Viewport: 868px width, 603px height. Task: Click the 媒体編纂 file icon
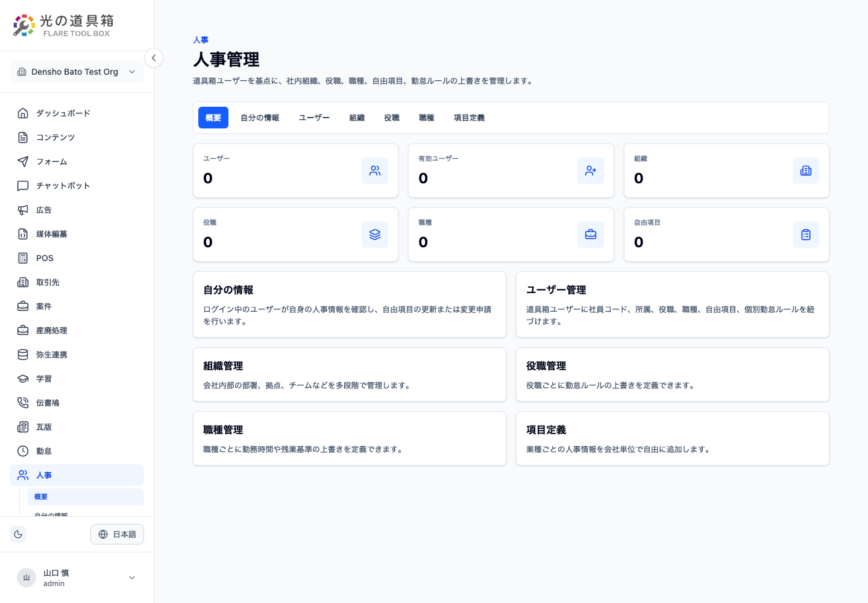tap(23, 234)
